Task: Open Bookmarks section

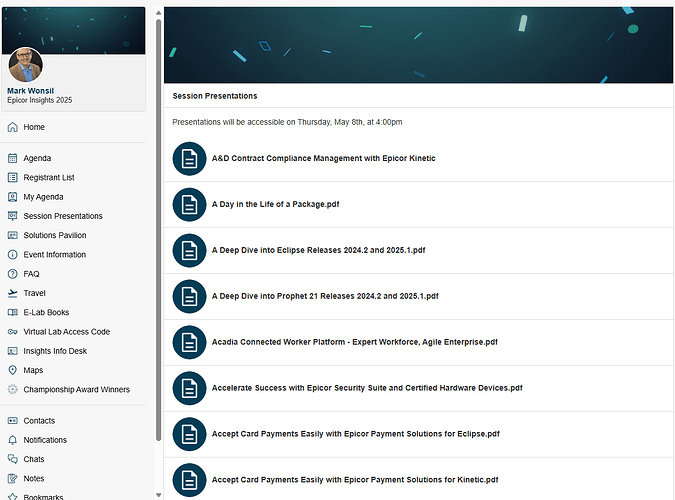Action: (43, 497)
